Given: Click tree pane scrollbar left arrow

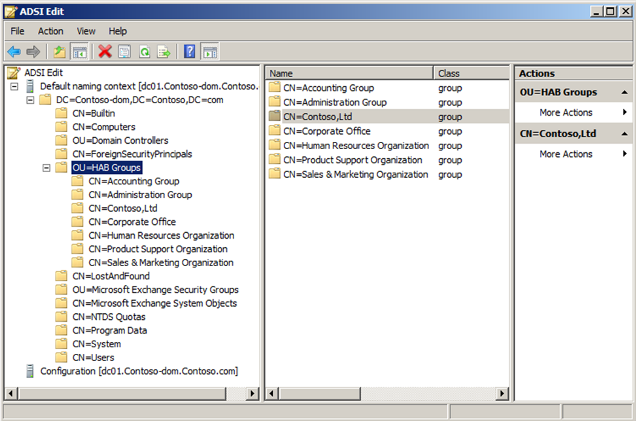Looking at the screenshot, I should [11, 393].
